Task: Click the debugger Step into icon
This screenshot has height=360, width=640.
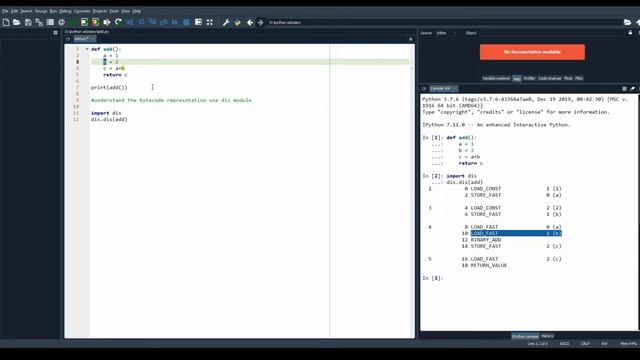Action: click(153, 22)
